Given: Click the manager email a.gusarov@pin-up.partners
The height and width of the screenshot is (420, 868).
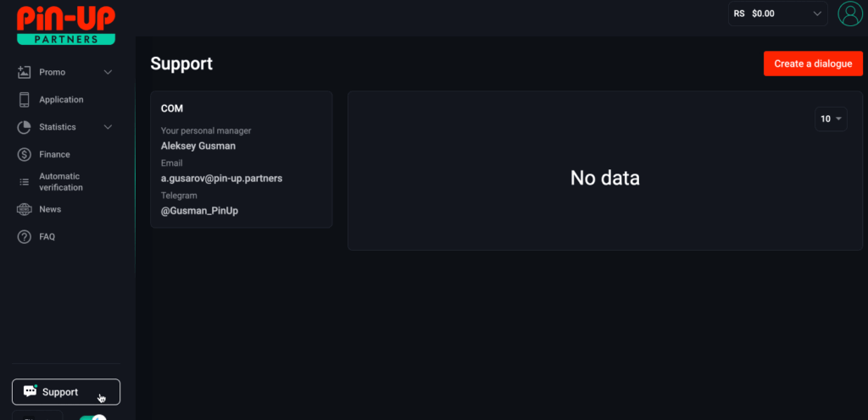Looking at the screenshot, I should pyautogui.click(x=221, y=179).
